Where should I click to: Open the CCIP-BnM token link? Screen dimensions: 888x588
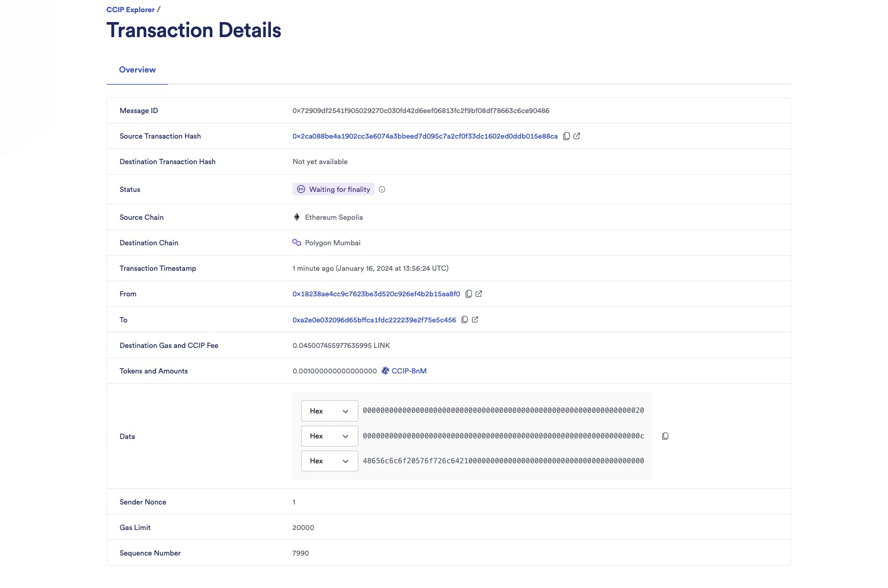pyautogui.click(x=409, y=371)
